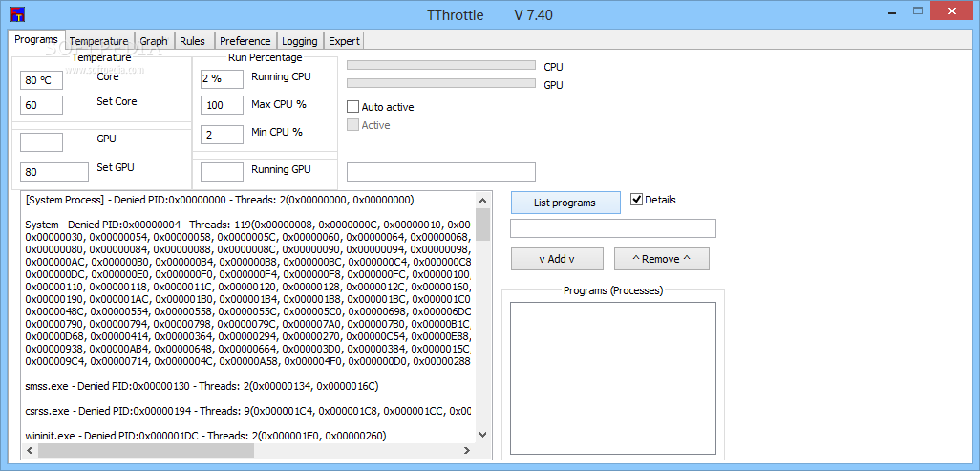The image size is (980, 471).
Task: Click the vertical scrollbar thumb of process list
Action: coord(482,225)
